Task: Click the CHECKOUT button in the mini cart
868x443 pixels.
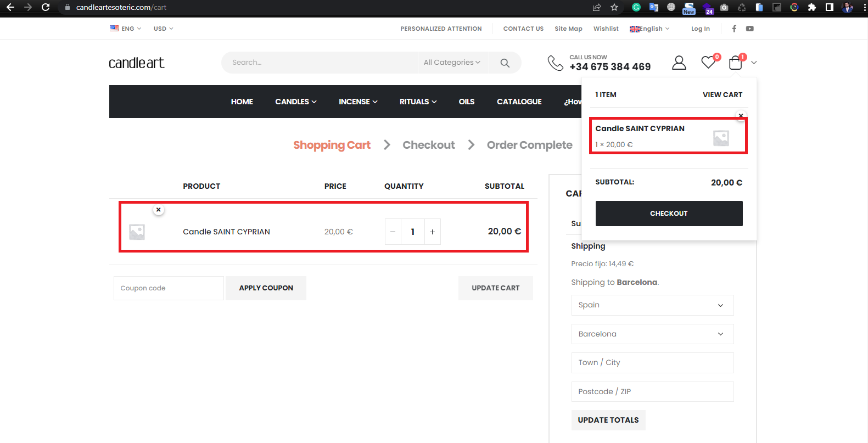Action: click(669, 214)
